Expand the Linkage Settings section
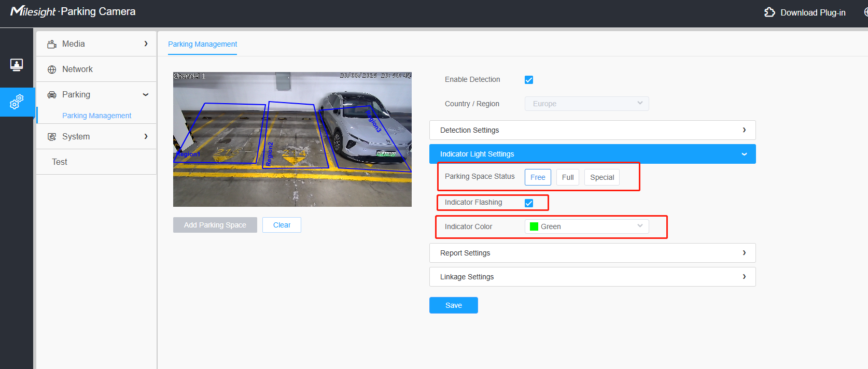This screenshot has width=868, height=369. [x=593, y=277]
